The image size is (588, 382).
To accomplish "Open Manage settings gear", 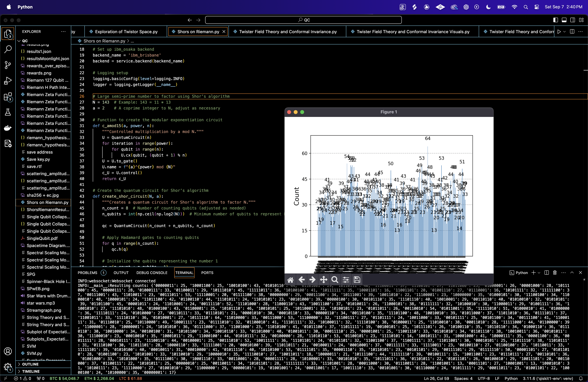I will pyautogui.click(x=8, y=367).
